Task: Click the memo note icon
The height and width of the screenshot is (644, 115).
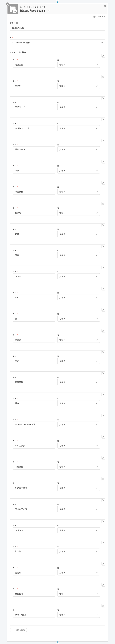Action: click(x=94, y=17)
